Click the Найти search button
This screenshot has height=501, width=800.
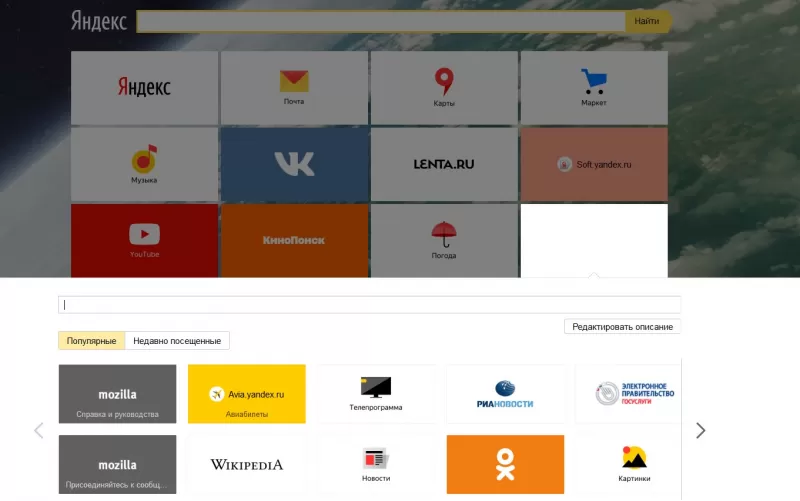[647, 21]
